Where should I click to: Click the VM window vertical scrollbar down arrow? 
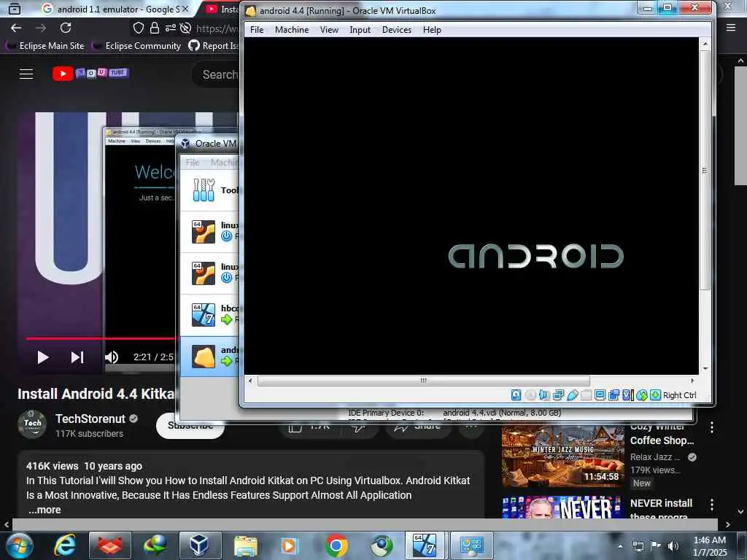point(705,369)
